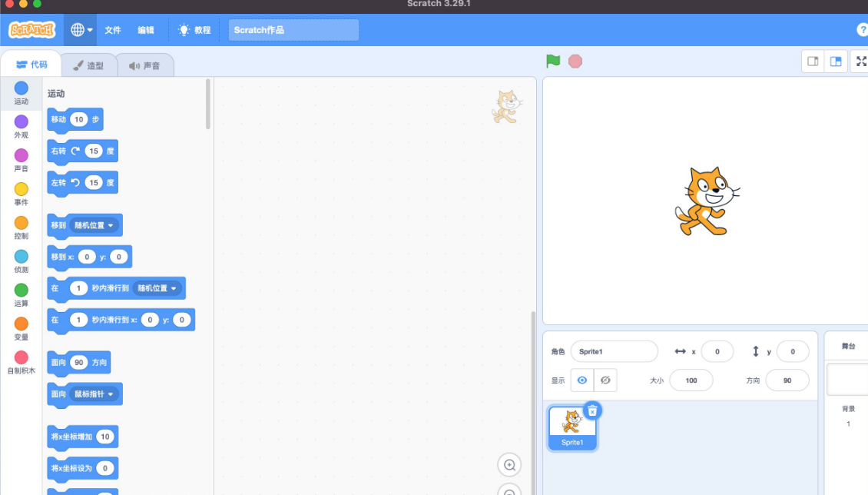Viewport: 868px width, 495px height.
Task: Open the language globe menu
Action: coord(81,29)
